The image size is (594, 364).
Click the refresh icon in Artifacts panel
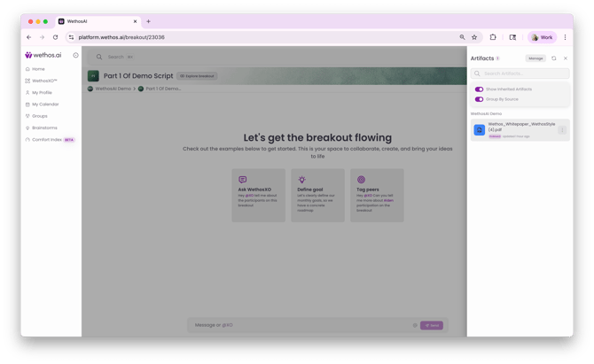pos(554,58)
